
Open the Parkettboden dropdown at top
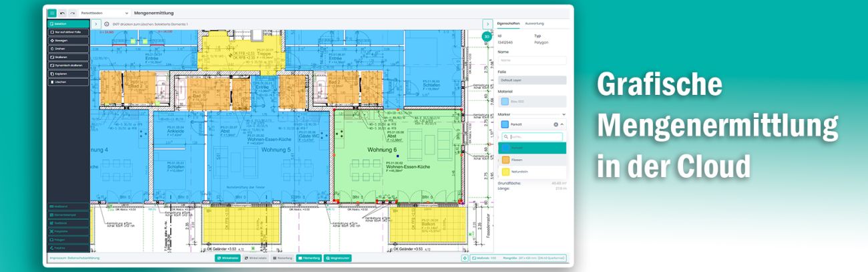click(x=104, y=13)
